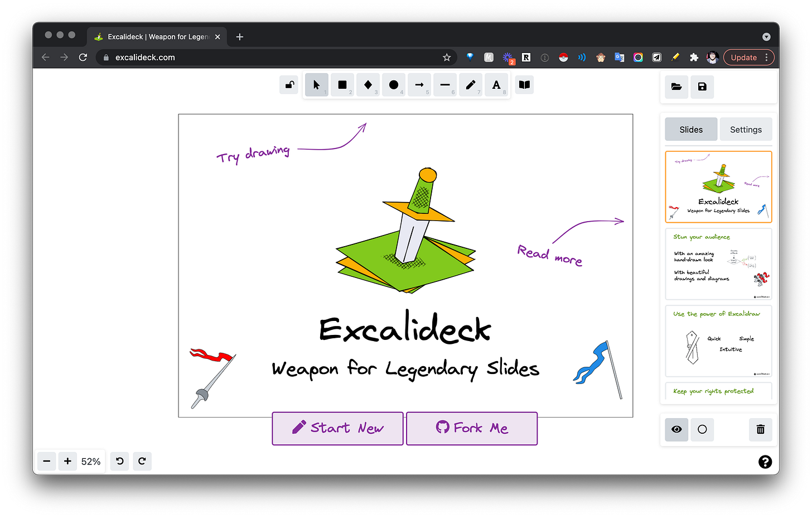This screenshot has width=812, height=518.
Task: Open a file with folder icon
Action: click(676, 87)
